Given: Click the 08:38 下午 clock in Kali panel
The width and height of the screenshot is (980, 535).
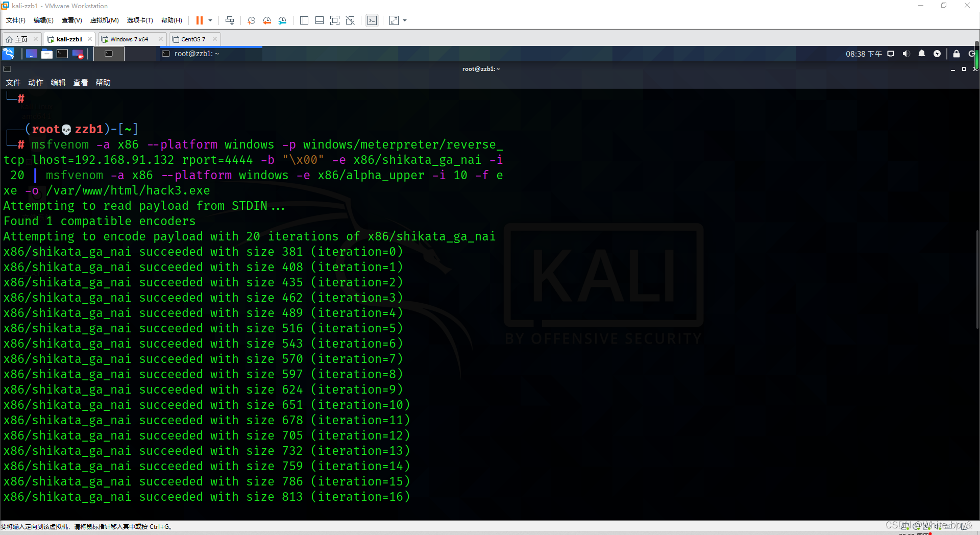Looking at the screenshot, I should [864, 54].
